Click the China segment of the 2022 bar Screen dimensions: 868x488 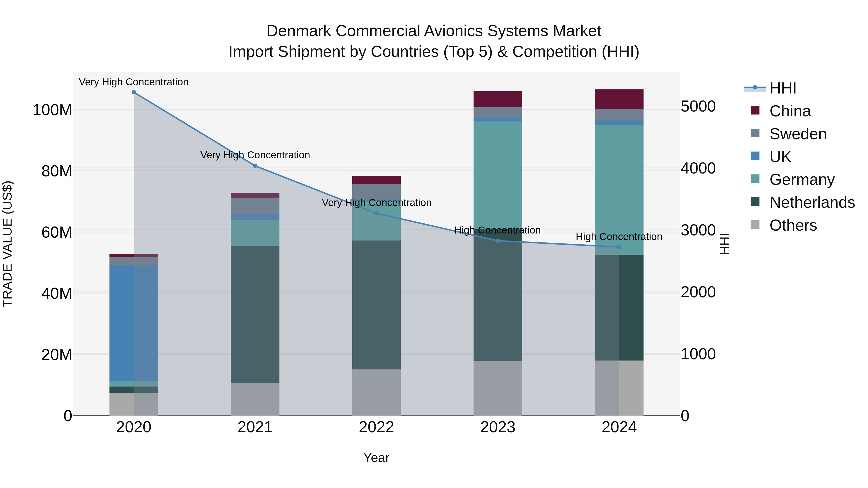[x=376, y=180]
